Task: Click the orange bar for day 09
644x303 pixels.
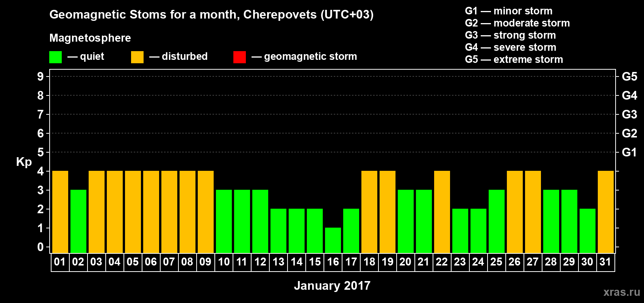Action: (206, 212)
